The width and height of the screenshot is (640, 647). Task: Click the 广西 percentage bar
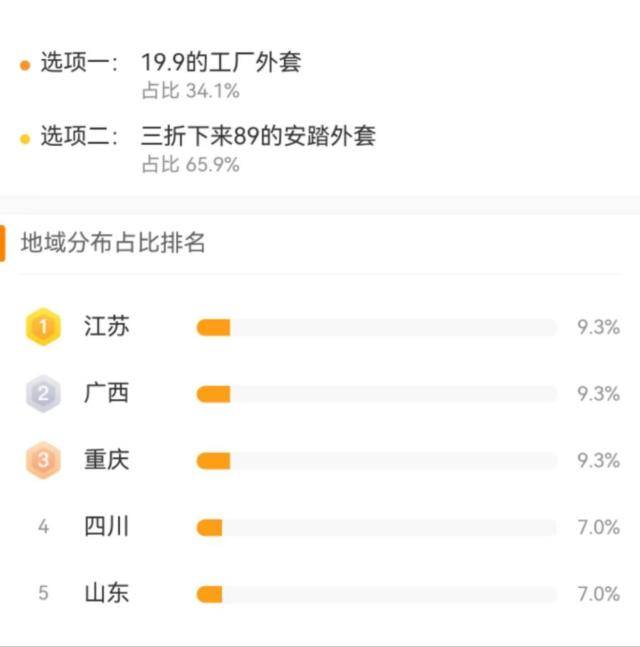pos(376,394)
